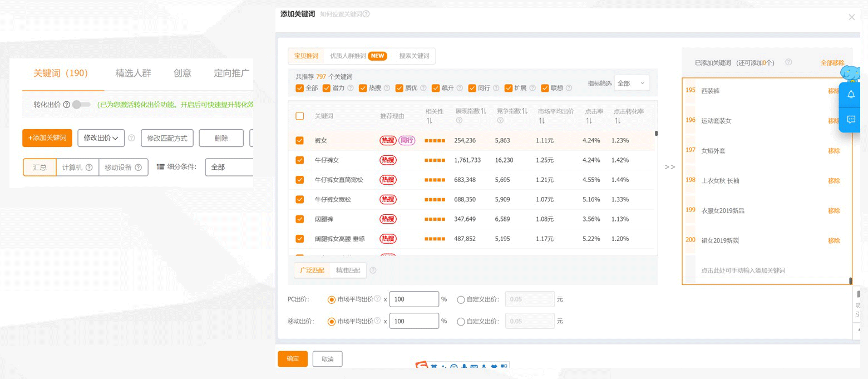Open the chat message icon
The height and width of the screenshot is (379, 868).
coord(851,119)
